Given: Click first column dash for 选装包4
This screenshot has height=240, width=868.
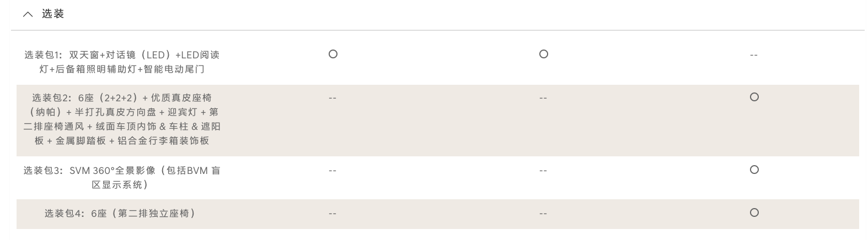Looking at the screenshot, I should (x=332, y=214).
